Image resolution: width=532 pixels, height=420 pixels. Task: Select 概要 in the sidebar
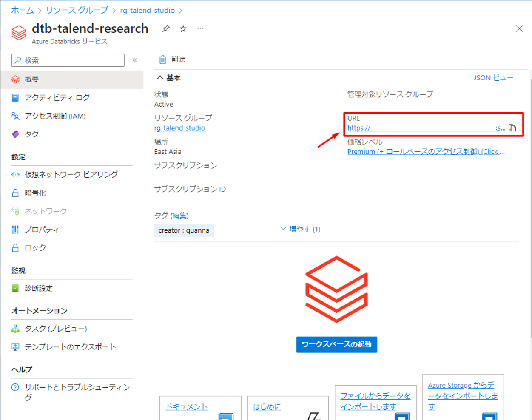pyautogui.click(x=72, y=79)
